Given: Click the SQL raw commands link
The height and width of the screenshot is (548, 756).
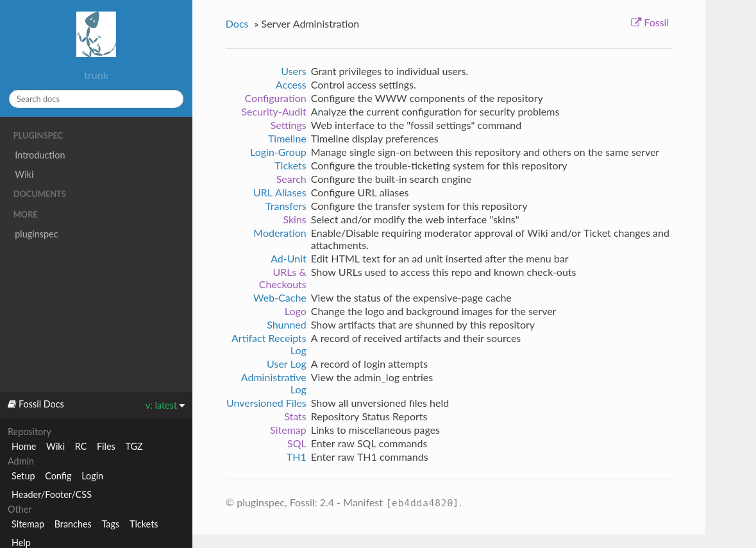Looking at the screenshot, I should (x=296, y=444).
